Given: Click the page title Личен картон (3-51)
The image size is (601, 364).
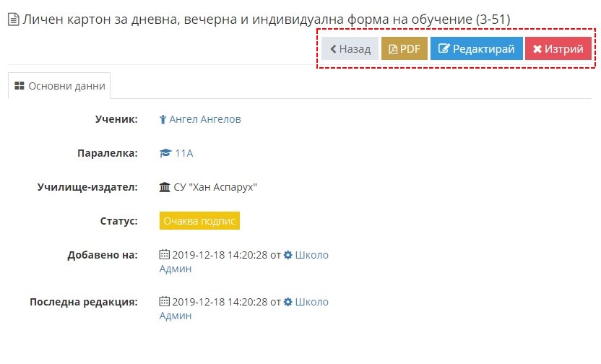Looking at the screenshot, I should 267,19.
